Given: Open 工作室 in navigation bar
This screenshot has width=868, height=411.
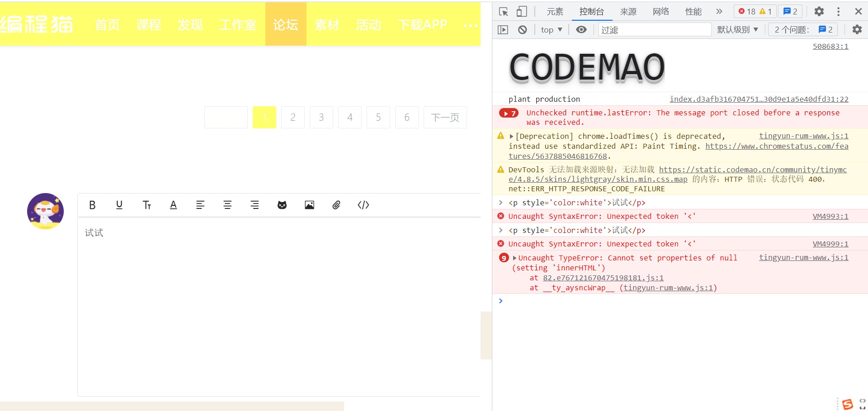Looking at the screenshot, I should (238, 24).
